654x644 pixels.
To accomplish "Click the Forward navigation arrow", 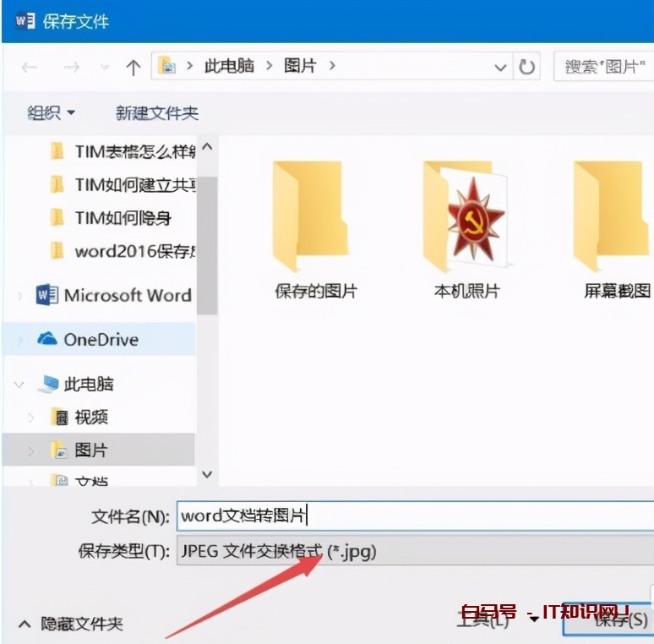I will (70, 68).
